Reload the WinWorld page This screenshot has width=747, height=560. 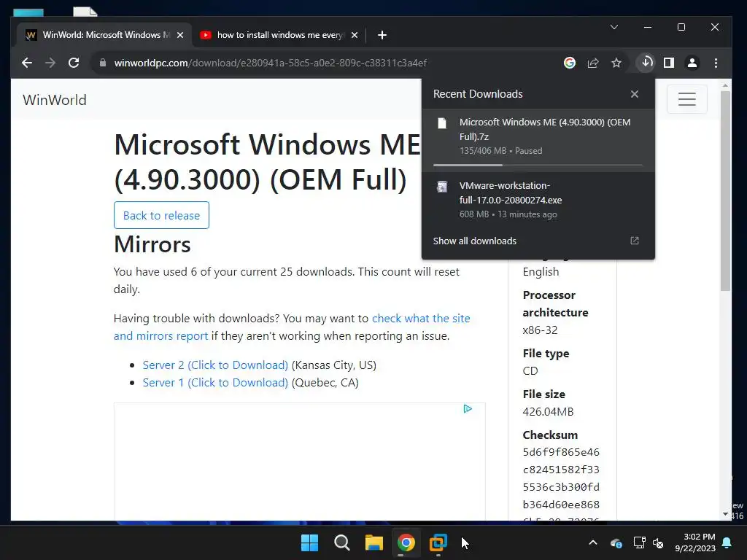pyautogui.click(x=74, y=63)
